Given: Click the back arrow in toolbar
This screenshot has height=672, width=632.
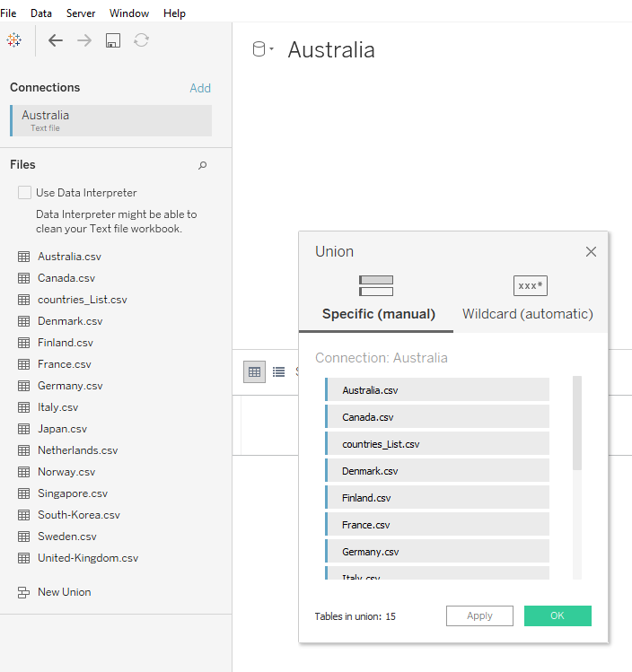Looking at the screenshot, I should [56, 40].
